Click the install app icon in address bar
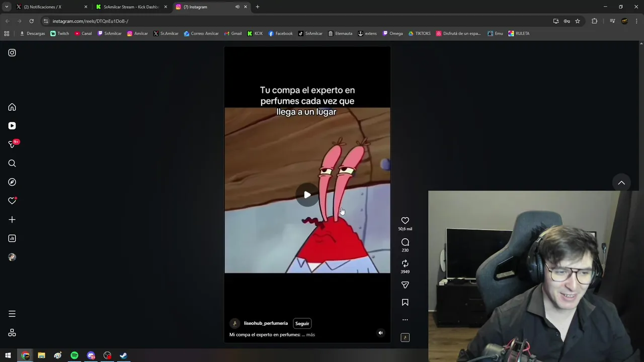This screenshot has width=644, height=362. pos(556,21)
